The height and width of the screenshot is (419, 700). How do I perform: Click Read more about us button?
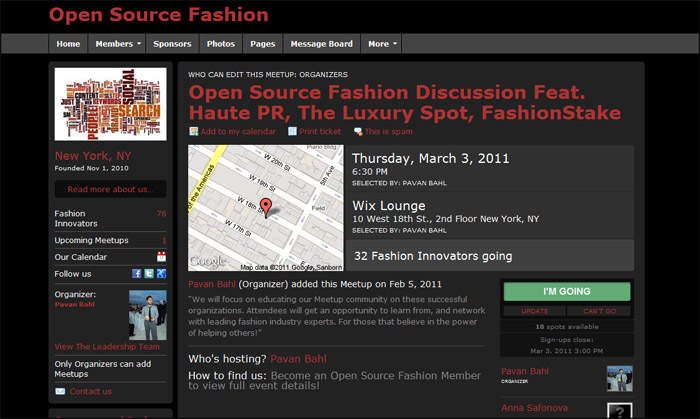click(111, 189)
